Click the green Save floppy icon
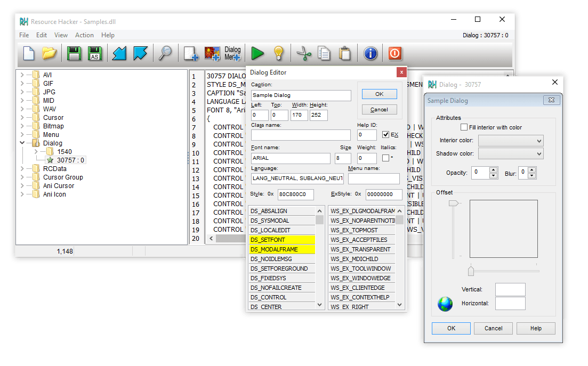 click(74, 54)
